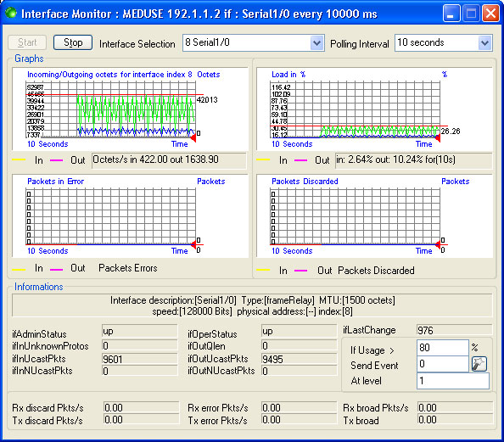
Task: Minimize the Interface Monitor window
Action: click(451, 14)
